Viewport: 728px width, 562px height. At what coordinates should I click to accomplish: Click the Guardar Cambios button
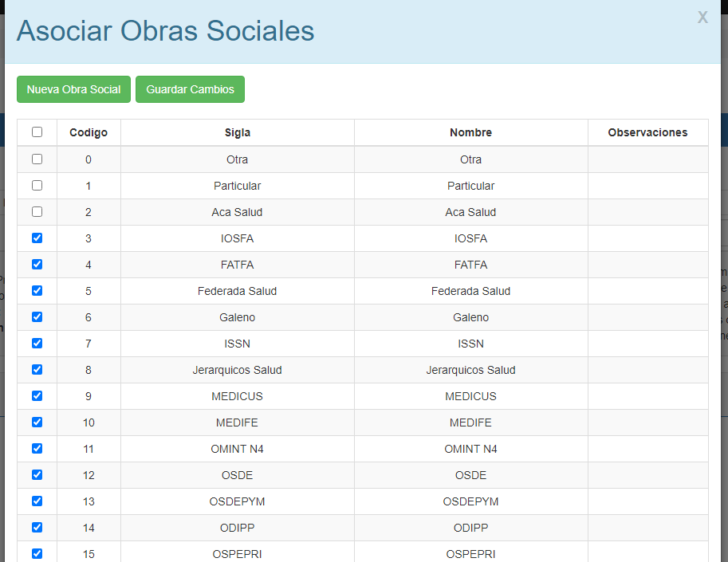tap(190, 89)
